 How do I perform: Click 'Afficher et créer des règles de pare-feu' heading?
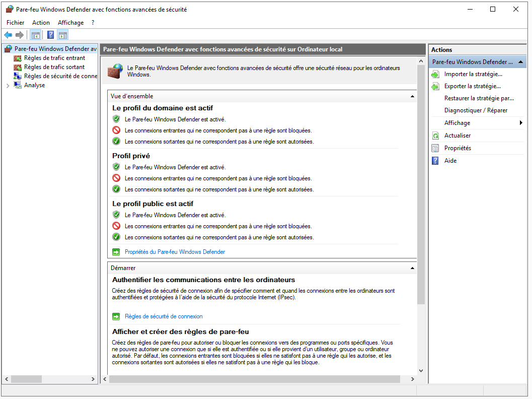(181, 332)
